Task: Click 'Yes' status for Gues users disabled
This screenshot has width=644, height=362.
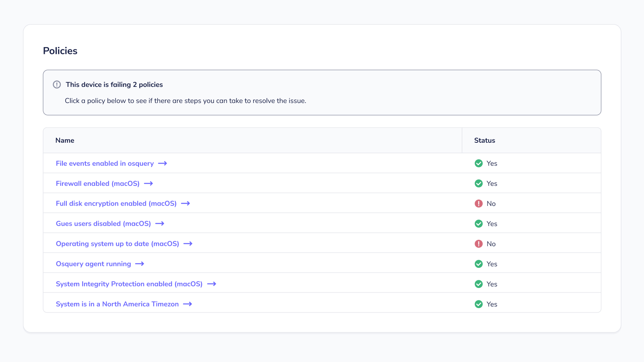Action: tap(492, 224)
